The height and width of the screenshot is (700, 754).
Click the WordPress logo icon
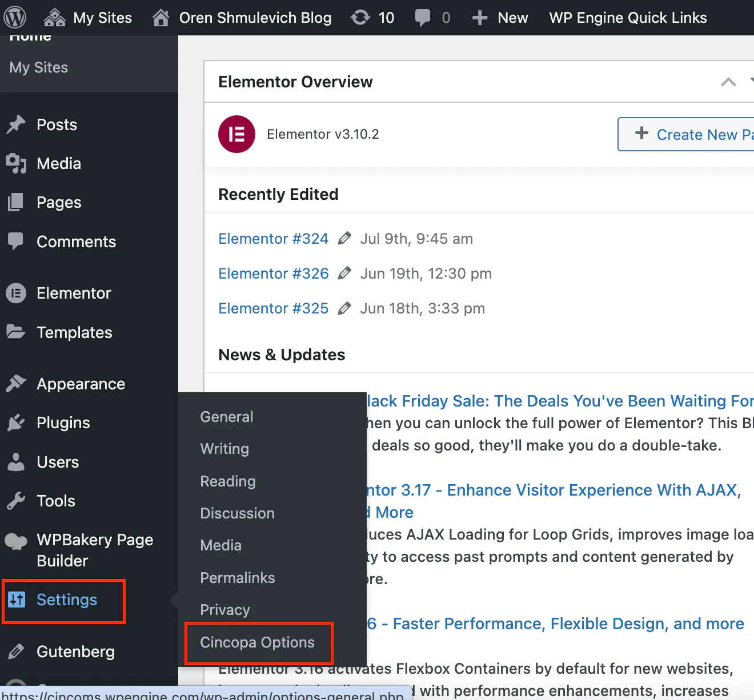click(x=15, y=18)
